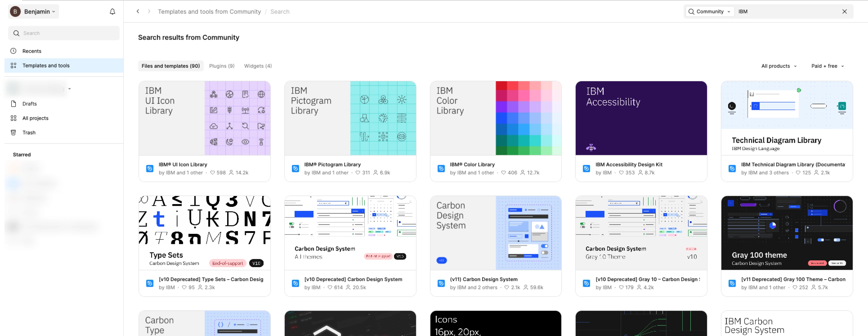868x336 pixels.
Task: Click the All projects grid icon
Action: tap(13, 118)
